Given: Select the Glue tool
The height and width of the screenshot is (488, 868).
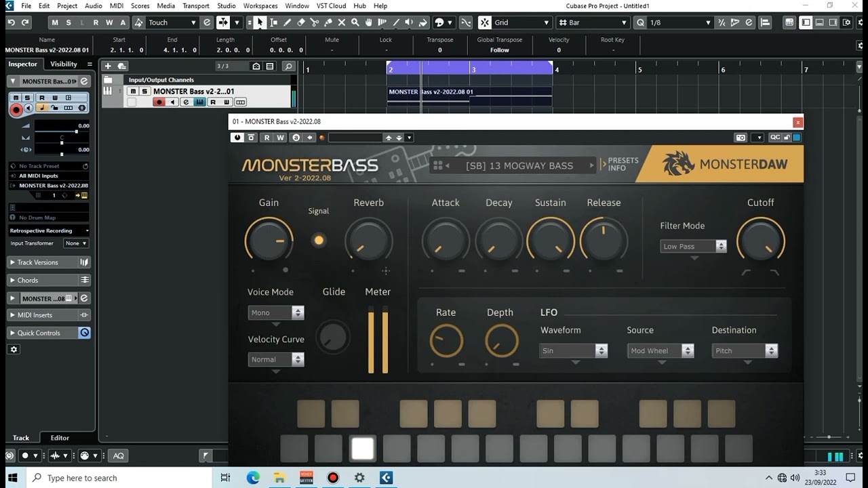Looking at the screenshot, I should [x=328, y=22].
